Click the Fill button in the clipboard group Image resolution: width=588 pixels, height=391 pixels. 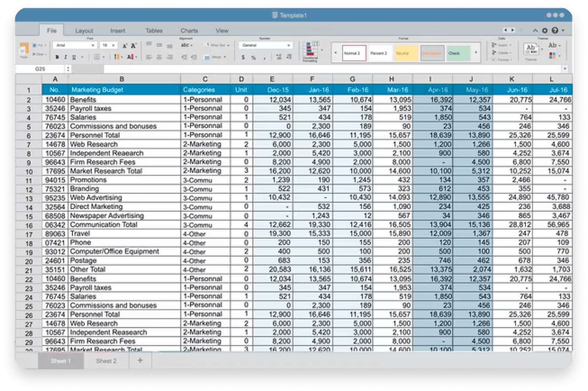(x=39, y=45)
